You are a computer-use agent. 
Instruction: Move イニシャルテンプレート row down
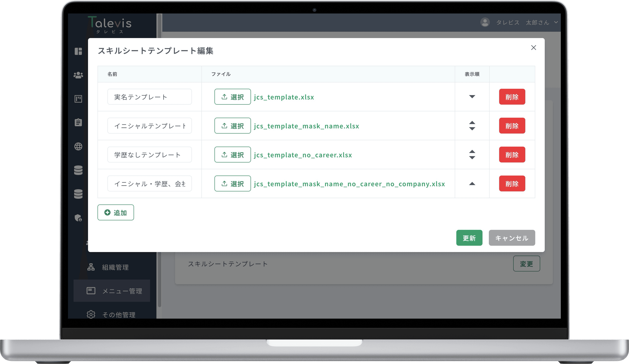pos(472,128)
